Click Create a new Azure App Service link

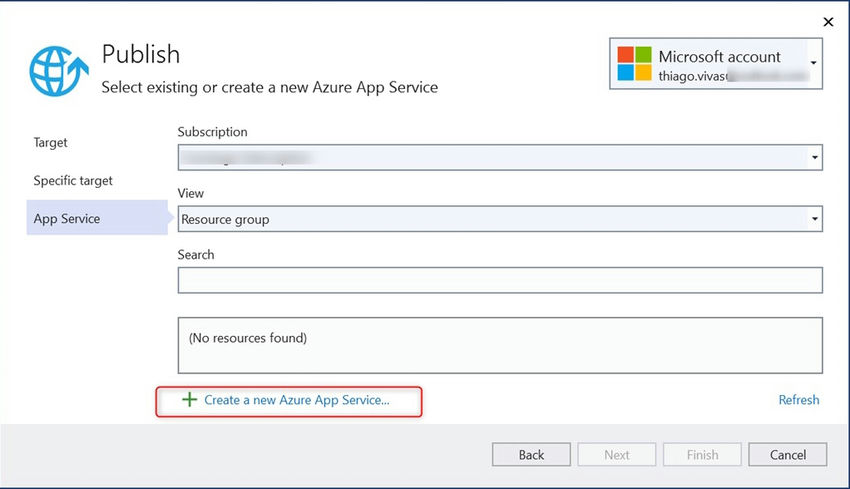(x=297, y=400)
